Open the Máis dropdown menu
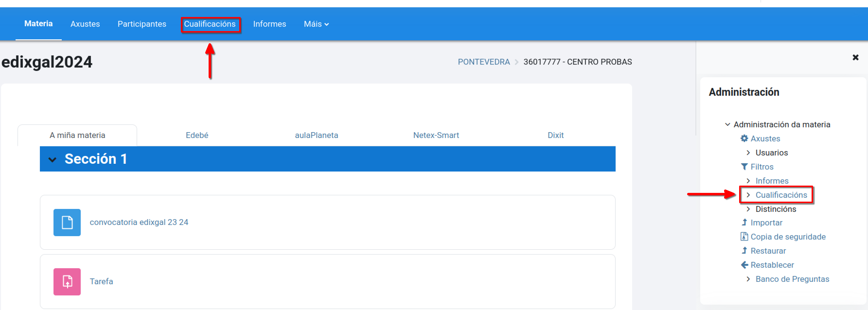 pyautogui.click(x=316, y=24)
